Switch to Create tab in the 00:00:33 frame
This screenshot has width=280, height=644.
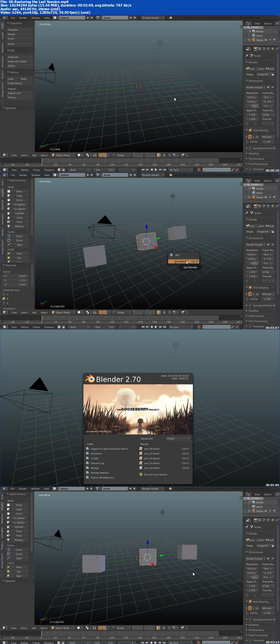tap(2, 36)
